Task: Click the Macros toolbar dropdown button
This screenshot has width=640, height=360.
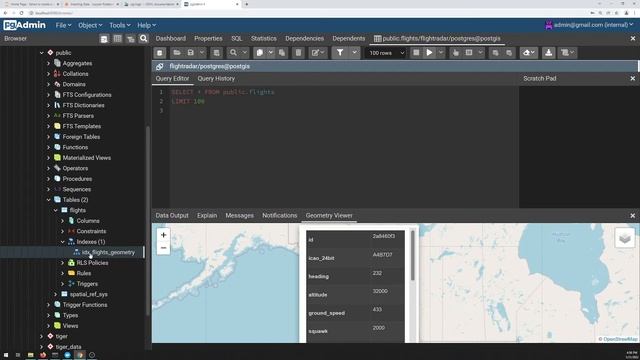Action: coord(567,53)
